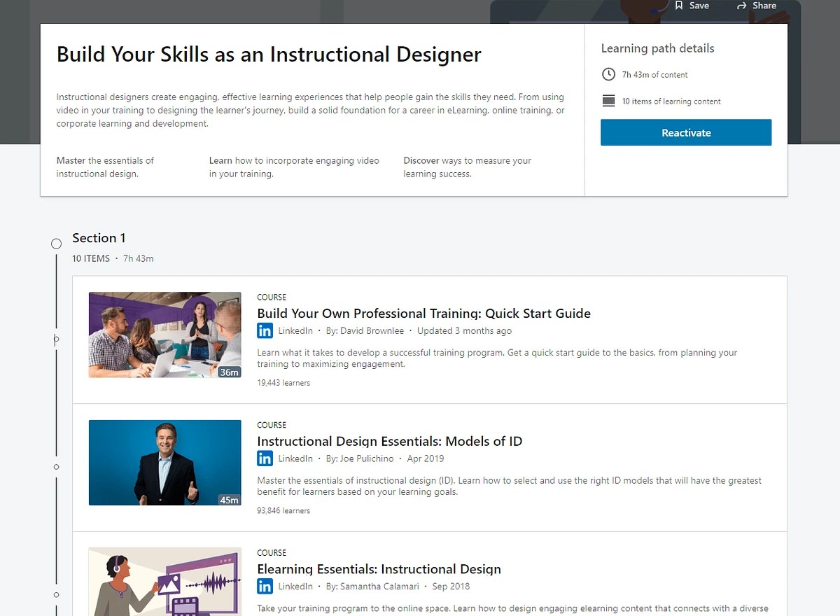840x616 pixels.
Task: Open Joe Pulichino thumbnail marked 45m
Action: (x=164, y=463)
